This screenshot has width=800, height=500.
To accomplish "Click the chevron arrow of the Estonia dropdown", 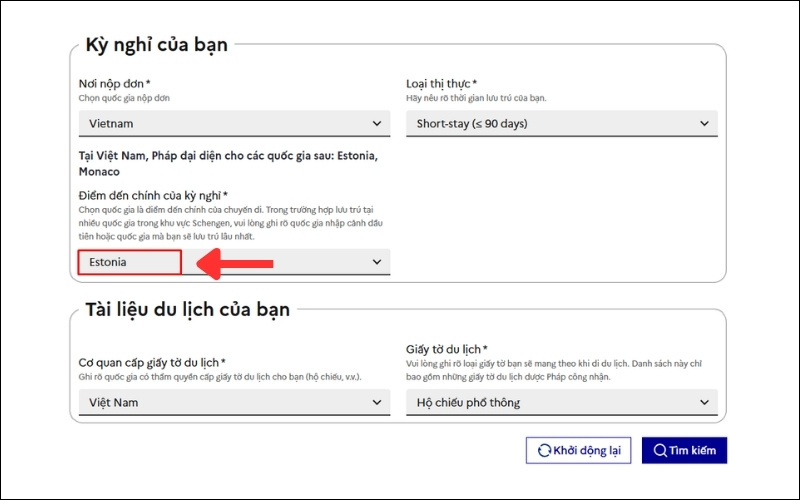I will pyautogui.click(x=377, y=262).
